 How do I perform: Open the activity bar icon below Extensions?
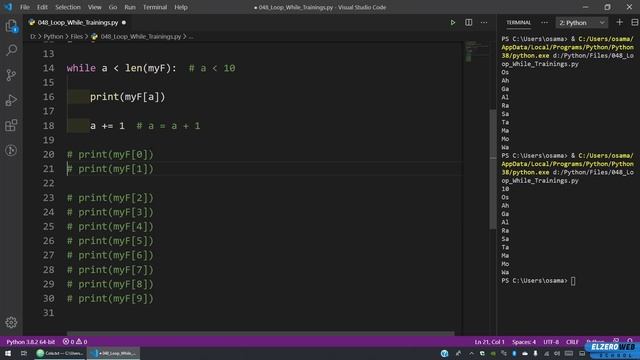click(11, 150)
